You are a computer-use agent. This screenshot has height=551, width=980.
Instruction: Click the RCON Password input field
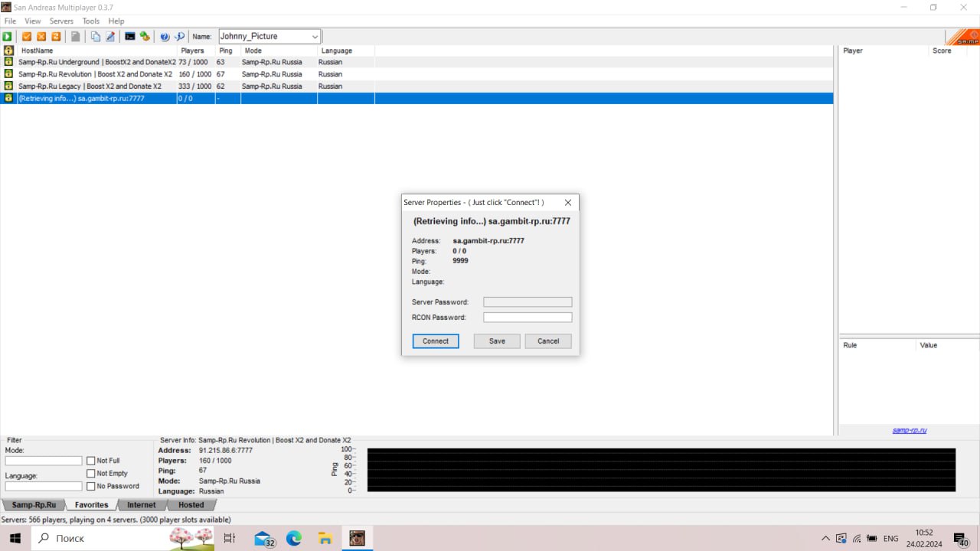tap(528, 318)
